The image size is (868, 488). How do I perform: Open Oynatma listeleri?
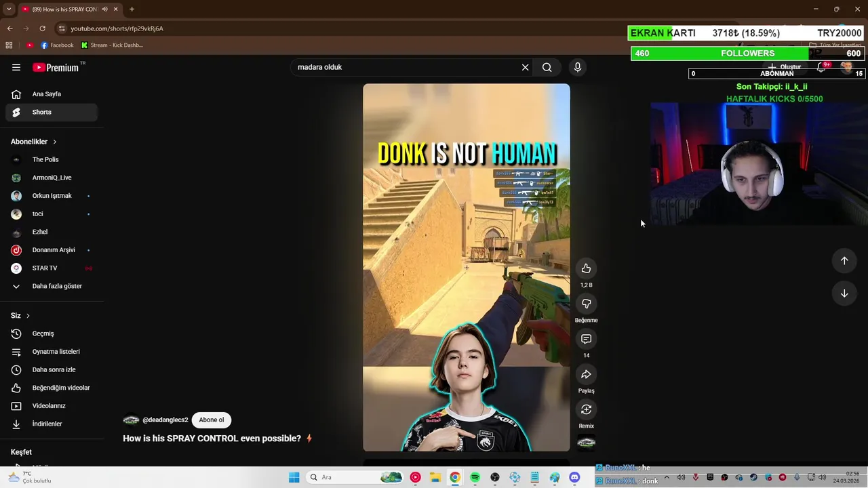52,352
